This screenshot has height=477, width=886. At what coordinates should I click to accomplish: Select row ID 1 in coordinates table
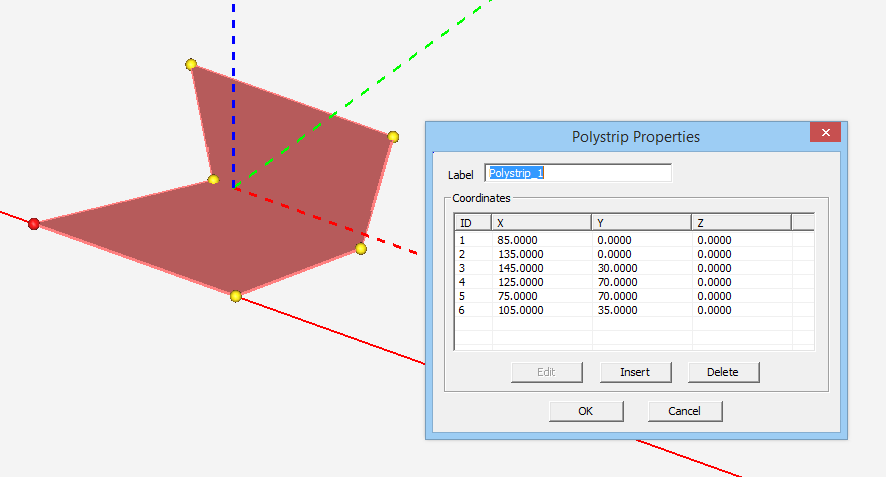tap(462, 240)
